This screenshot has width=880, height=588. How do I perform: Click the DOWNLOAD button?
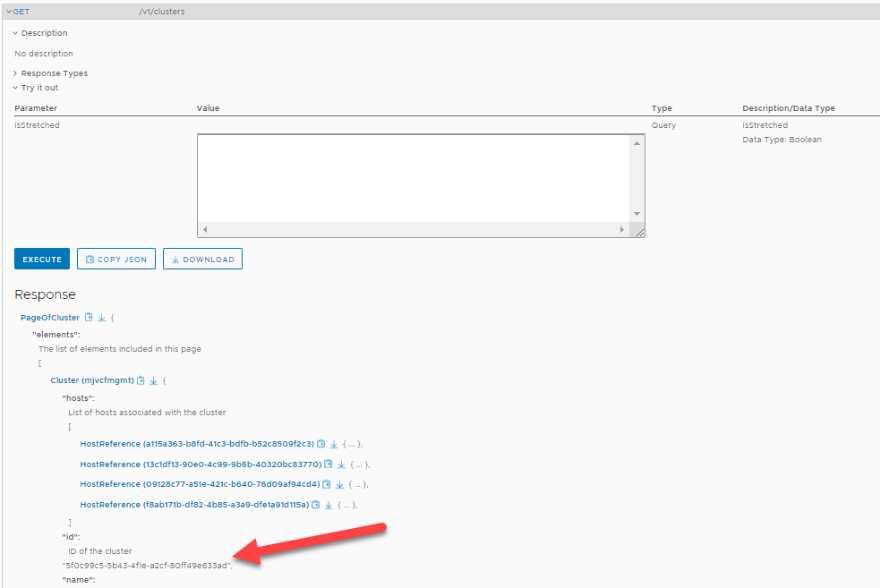[x=202, y=260]
